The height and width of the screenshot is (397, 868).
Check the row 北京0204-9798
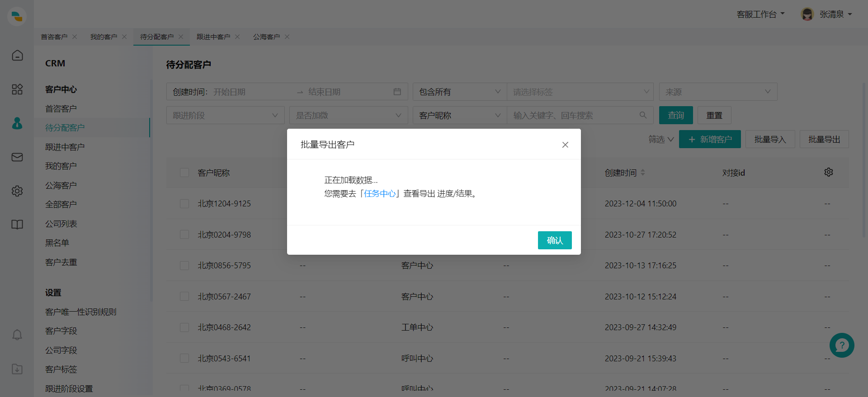point(184,234)
